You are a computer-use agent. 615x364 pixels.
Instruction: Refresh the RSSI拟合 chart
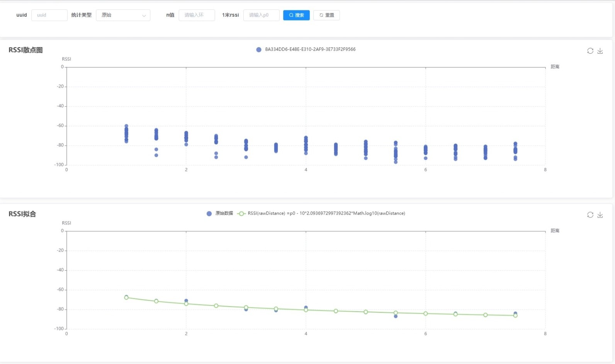pos(590,215)
